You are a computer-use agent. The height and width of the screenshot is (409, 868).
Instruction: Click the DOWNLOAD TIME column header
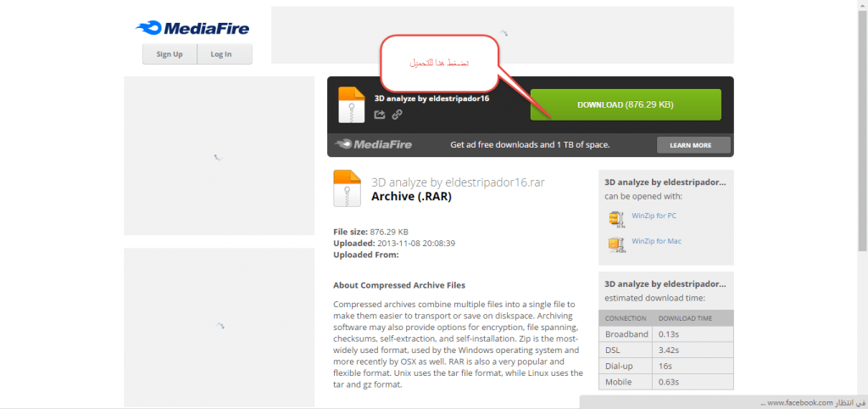click(x=685, y=318)
